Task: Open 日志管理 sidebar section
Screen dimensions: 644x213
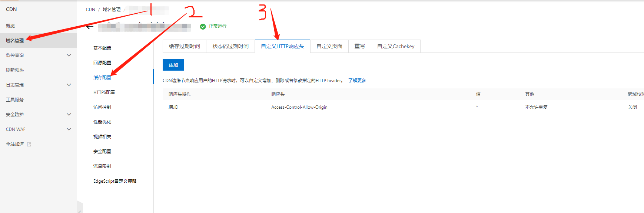Action: [15, 85]
